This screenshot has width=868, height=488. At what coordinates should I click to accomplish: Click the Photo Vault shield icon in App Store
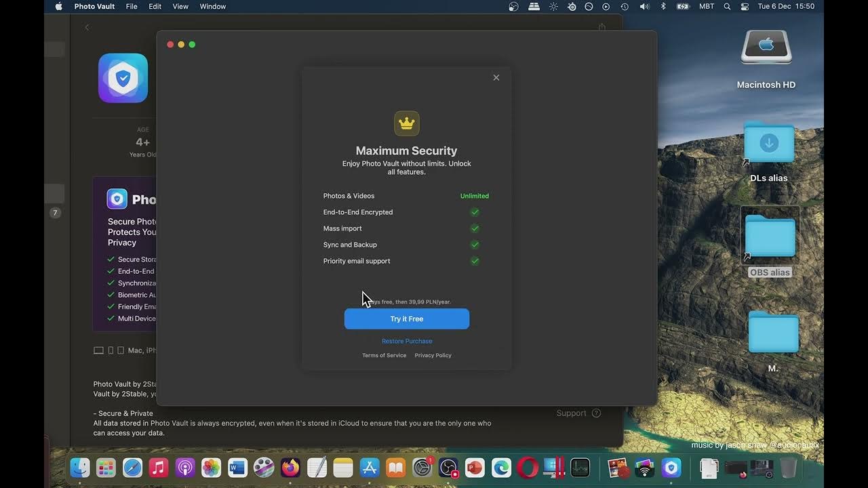click(x=123, y=78)
